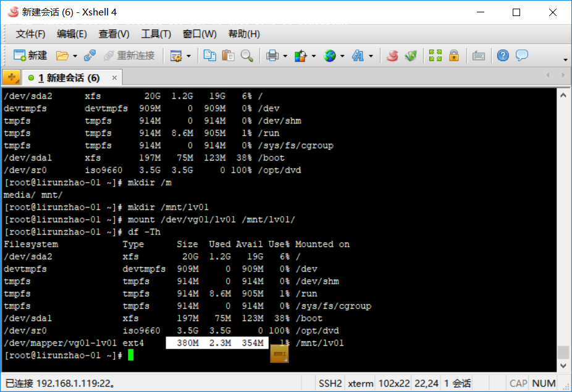This screenshot has height=392, width=572.
Task: Expand the print dropdown arrow
Action: [x=285, y=56]
